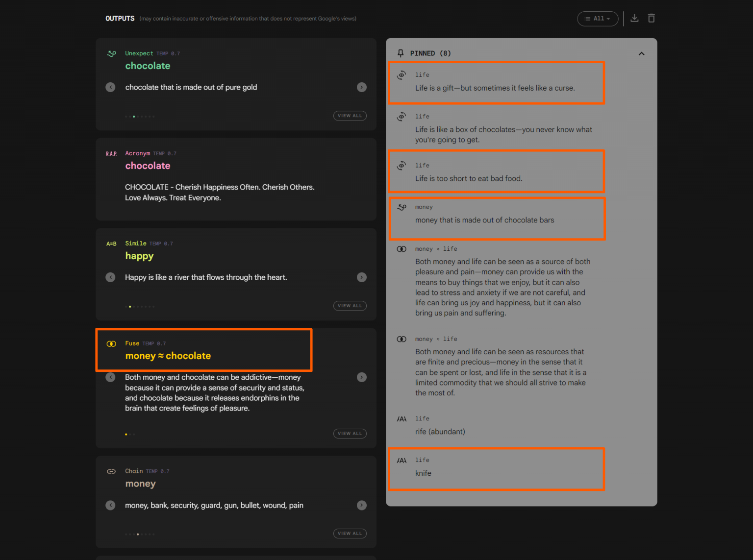Click the pin icon beside PINNED (8)
The height and width of the screenshot is (560, 753).
tap(401, 53)
